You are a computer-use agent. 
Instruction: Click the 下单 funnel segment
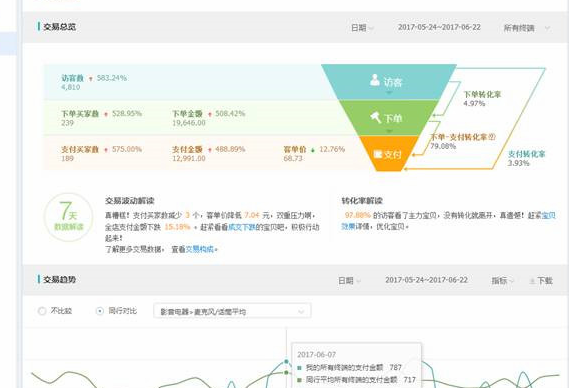tap(388, 118)
